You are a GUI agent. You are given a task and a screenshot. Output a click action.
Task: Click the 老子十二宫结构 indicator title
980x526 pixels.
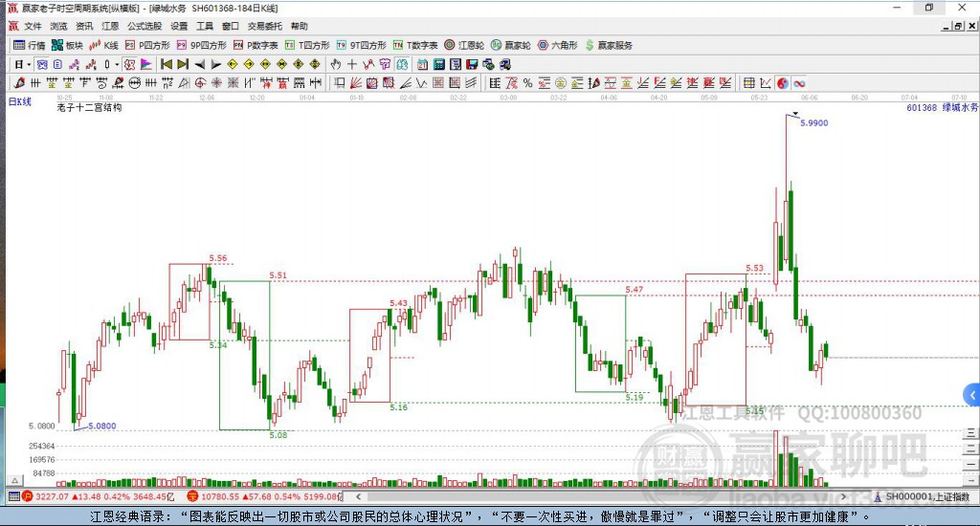(89, 107)
